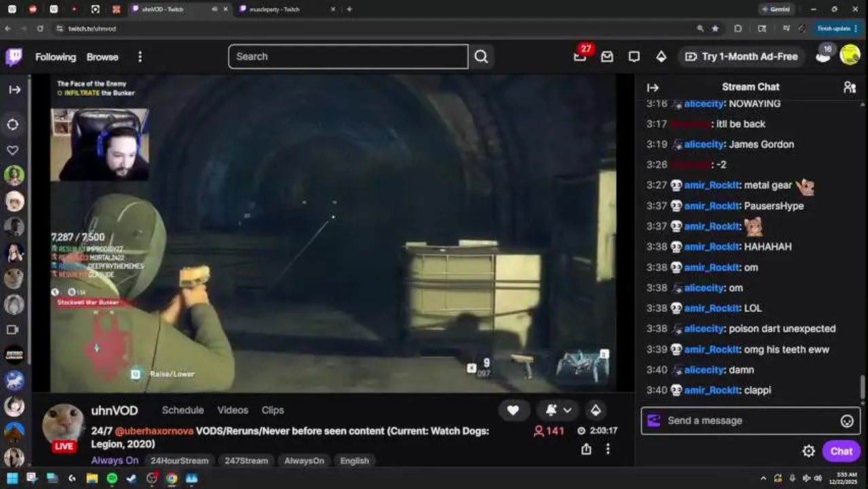The width and height of the screenshot is (868, 489).
Task: Click the subscribe star button under video
Action: (x=596, y=410)
